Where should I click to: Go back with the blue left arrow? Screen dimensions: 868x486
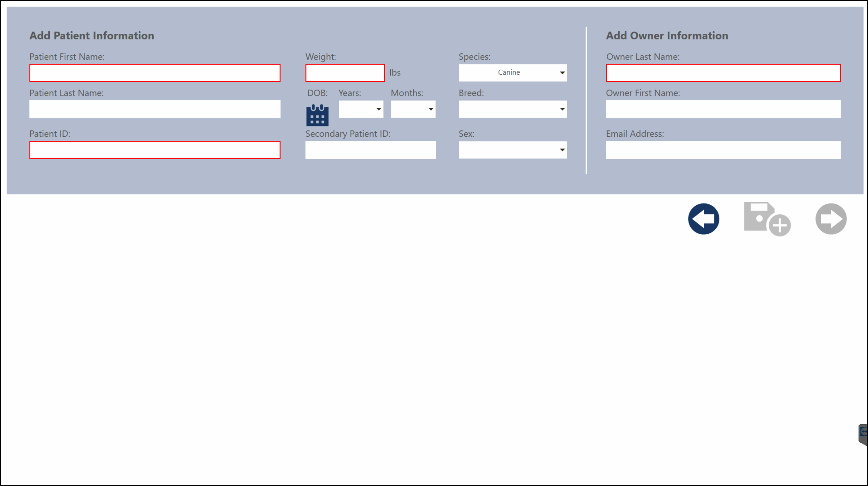pyautogui.click(x=704, y=219)
